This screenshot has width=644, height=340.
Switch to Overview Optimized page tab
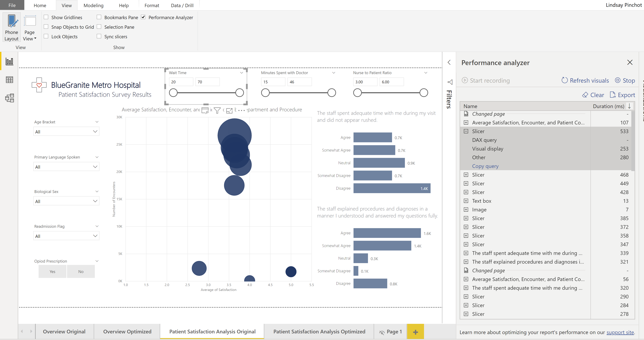coord(127,331)
